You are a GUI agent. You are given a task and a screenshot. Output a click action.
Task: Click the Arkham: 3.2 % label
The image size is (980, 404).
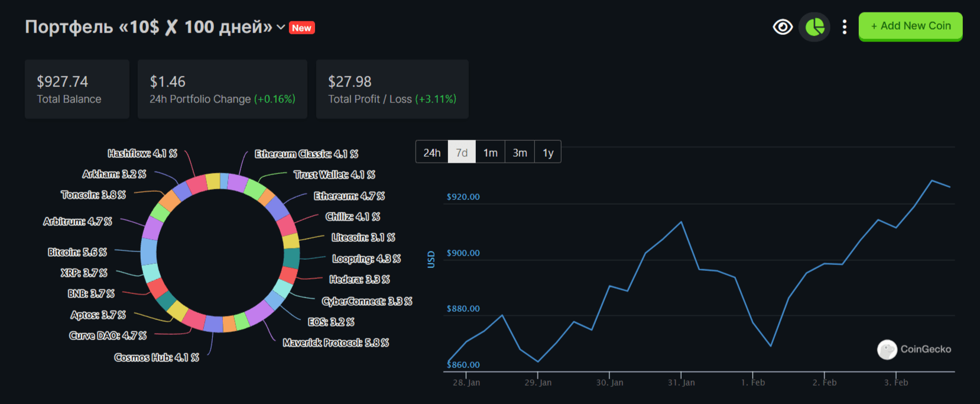click(x=114, y=174)
